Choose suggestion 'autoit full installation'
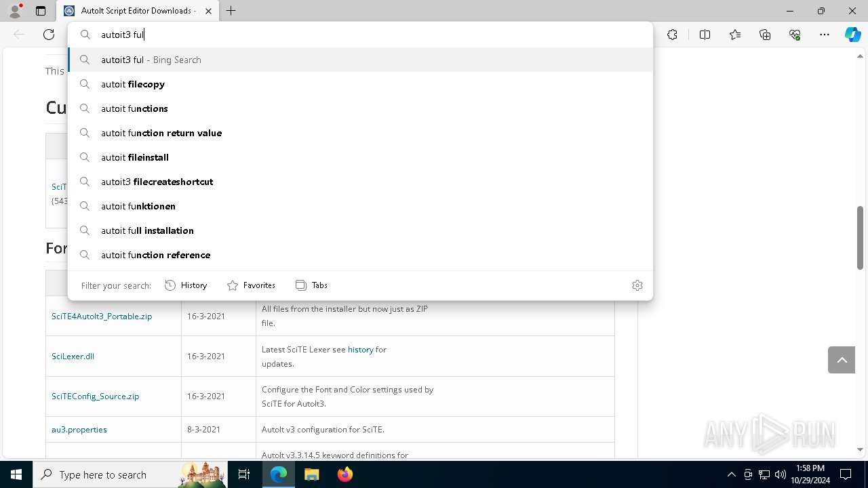Viewport: 868px width, 488px height. click(360, 230)
